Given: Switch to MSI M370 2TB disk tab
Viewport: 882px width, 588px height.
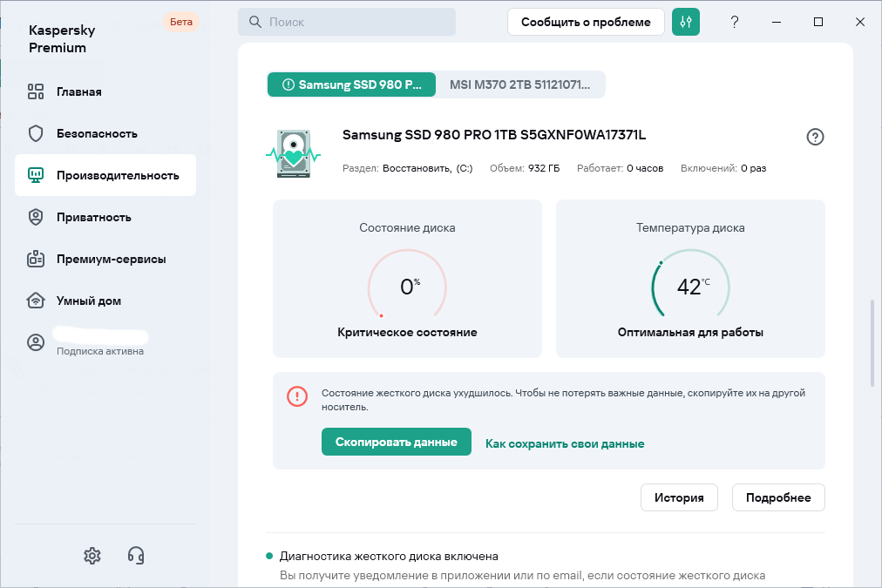Looking at the screenshot, I should 519,85.
